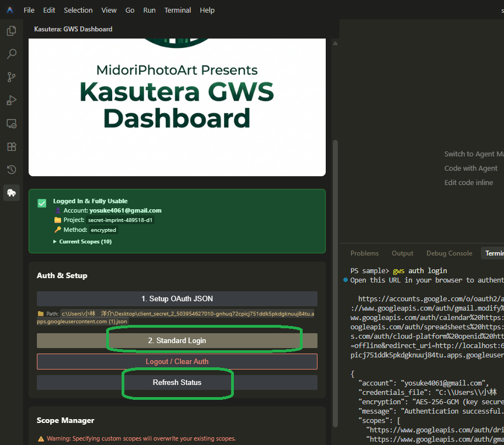The height and width of the screenshot is (445, 504).
Task: Toggle the green Logged In checkbox
Action: pyautogui.click(x=41, y=203)
